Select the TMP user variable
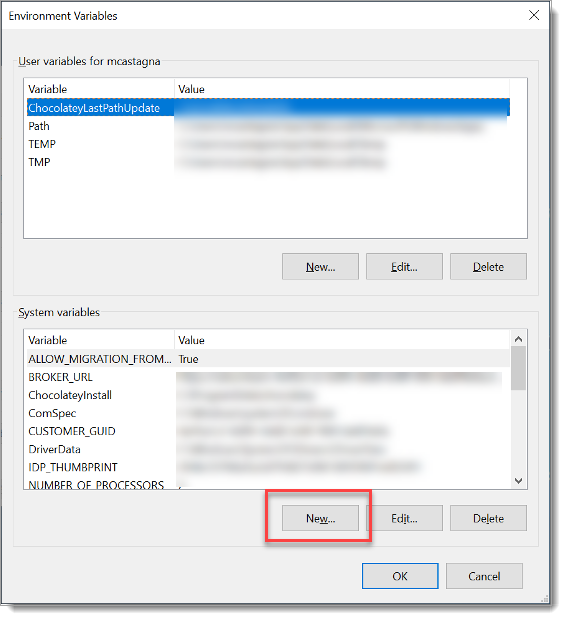 pos(268,162)
